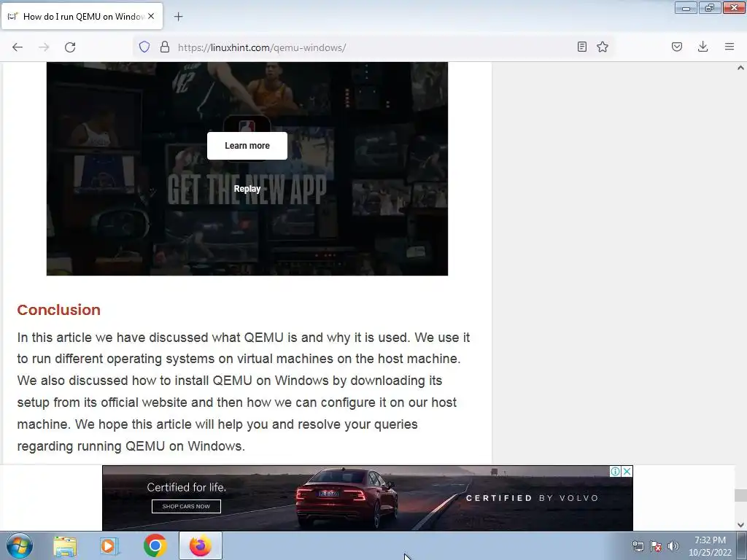
Task: Open Action Center flag icon
Action: tap(656, 546)
